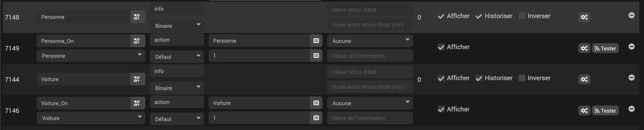This screenshot has width=644, height=130.
Task: Open advanced settings gear for command 7148
Action: click(x=584, y=17)
